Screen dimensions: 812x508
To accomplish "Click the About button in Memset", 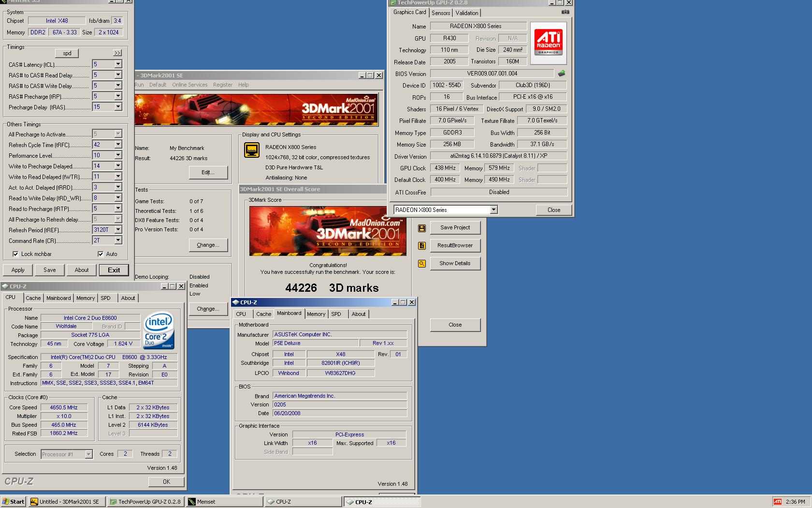I will tap(82, 270).
